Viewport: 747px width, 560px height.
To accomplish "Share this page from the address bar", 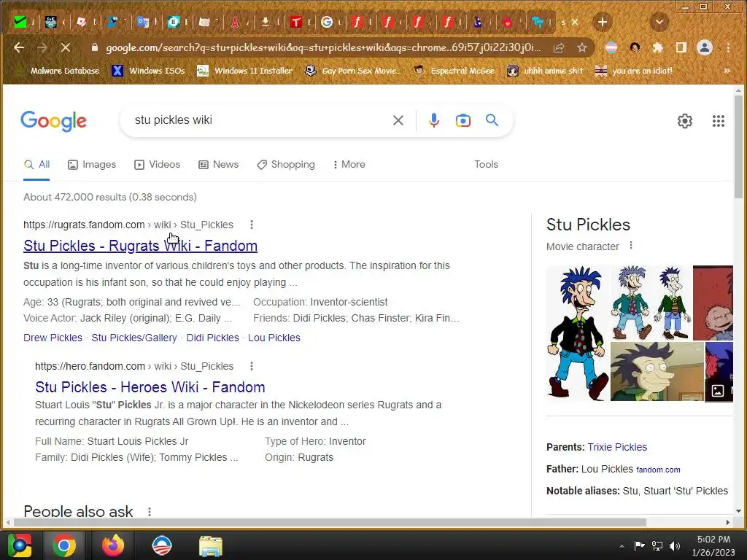I will [559, 47].
